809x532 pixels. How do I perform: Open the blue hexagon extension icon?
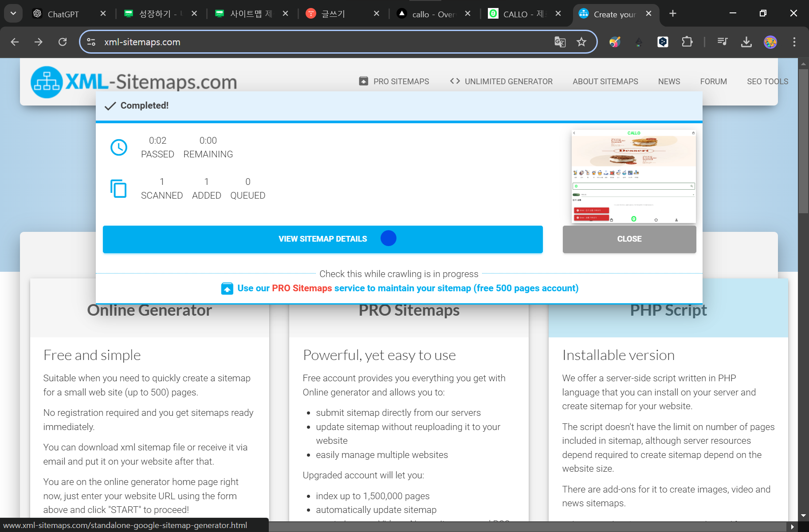663,42
